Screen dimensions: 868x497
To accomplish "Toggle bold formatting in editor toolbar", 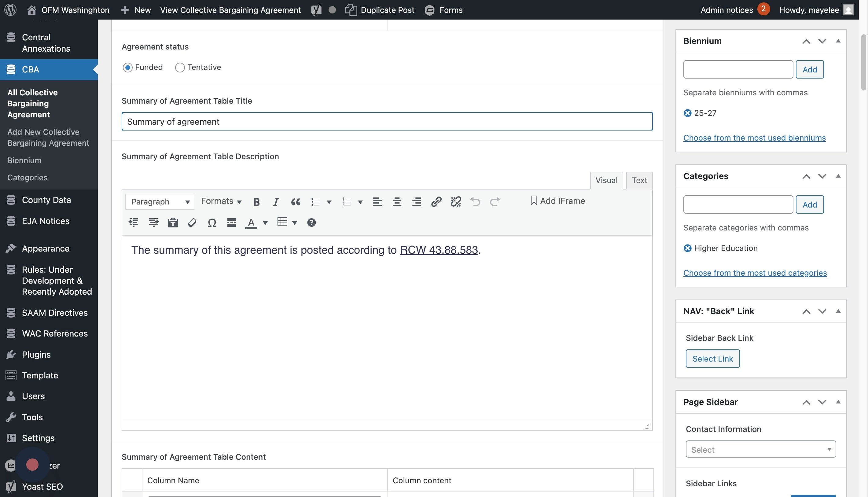I will click(256, 202).
